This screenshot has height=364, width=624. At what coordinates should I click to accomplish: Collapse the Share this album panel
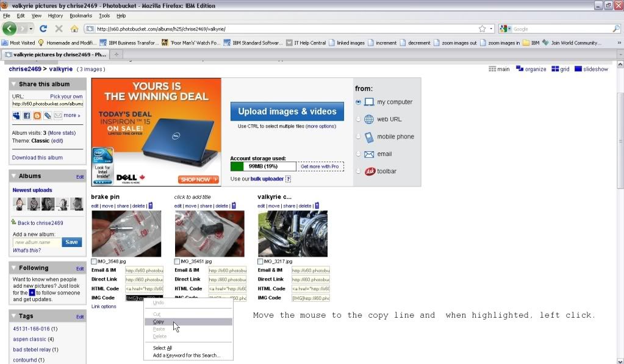[x=13, y=84]
